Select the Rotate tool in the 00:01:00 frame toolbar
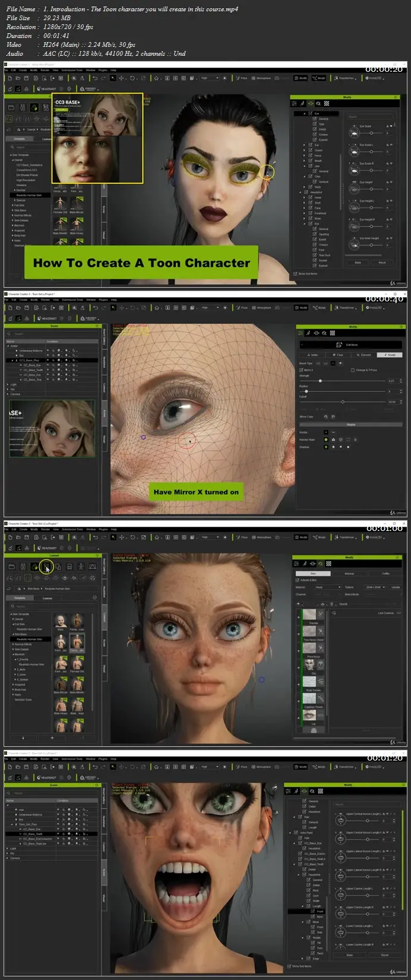The image size is (411, 980). [x=132, y=537]
